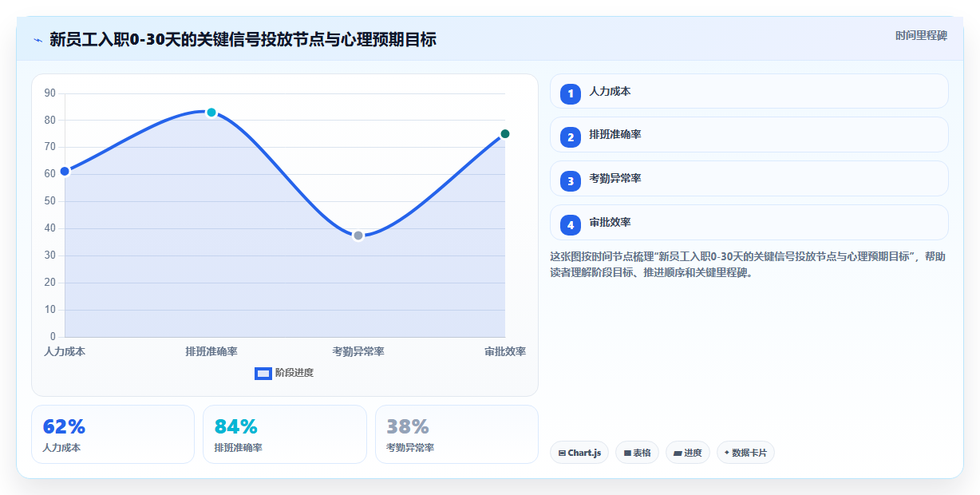This screenshot has height=495, width=980.
Task: Click the number 1 badge for 人力成本
Action: tap(571, 94)
